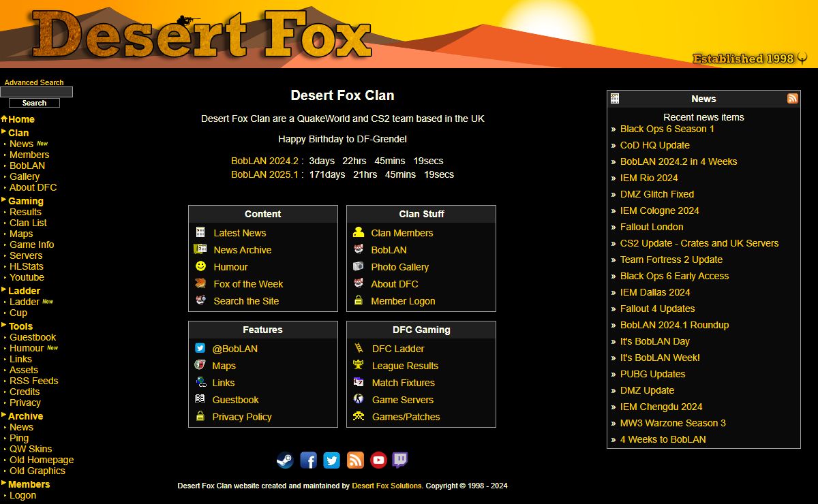Open the Advanced Search link
This screenshot has width=818, height=504.
point(34,82)
